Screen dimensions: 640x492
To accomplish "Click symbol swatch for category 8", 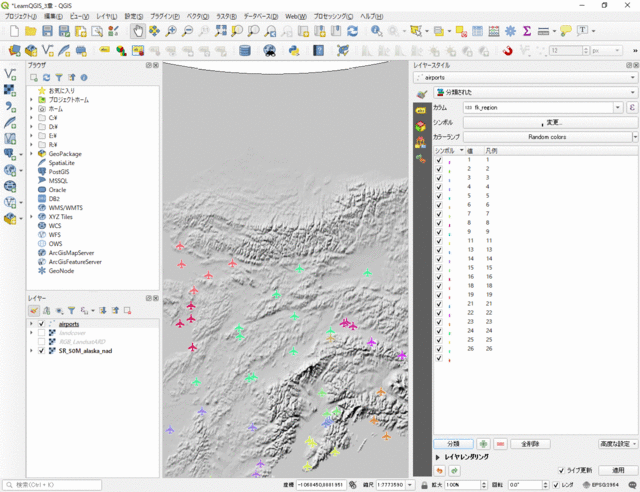I will tap(449, 224).
